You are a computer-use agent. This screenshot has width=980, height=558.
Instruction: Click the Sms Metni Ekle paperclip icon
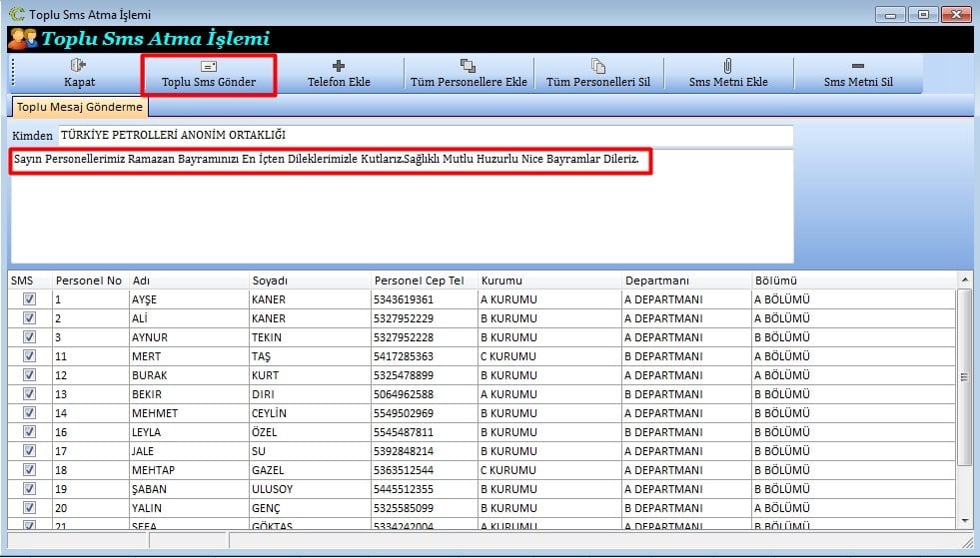point(728,66)
